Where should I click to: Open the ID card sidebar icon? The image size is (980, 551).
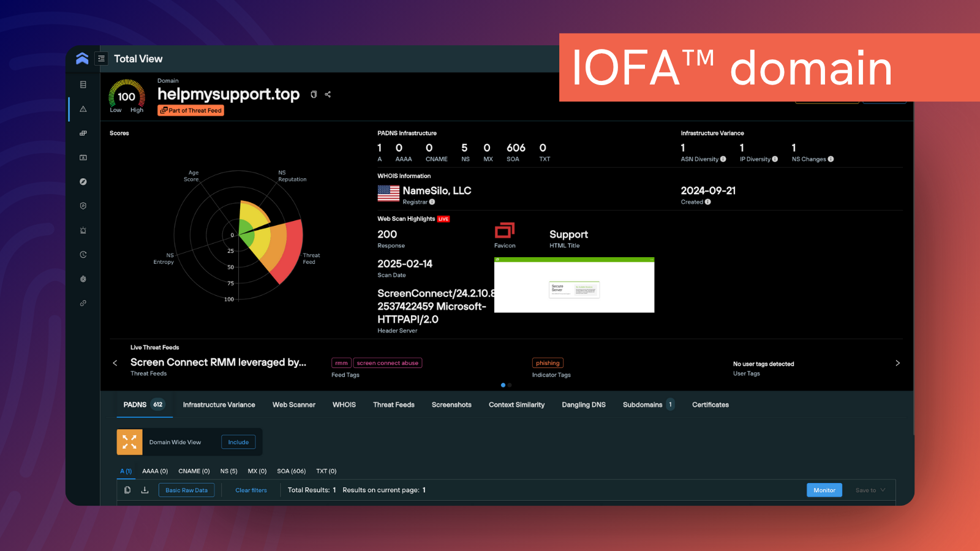click(83, 157)
